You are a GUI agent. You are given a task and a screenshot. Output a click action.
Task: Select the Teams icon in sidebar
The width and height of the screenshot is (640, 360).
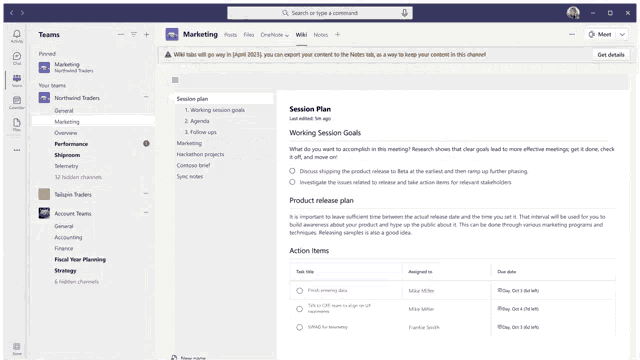17,80
